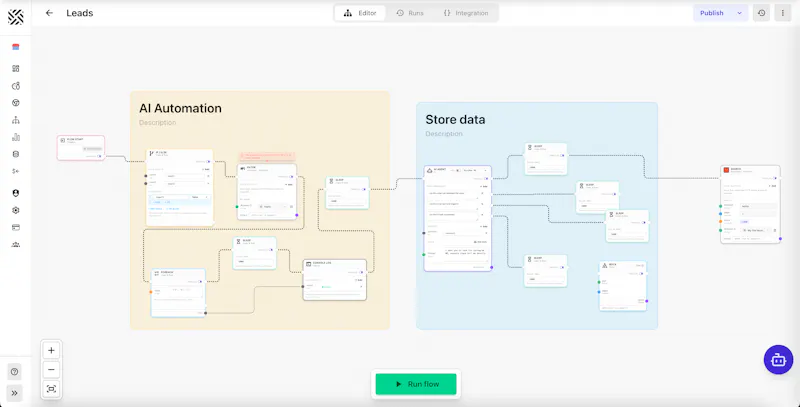
Task: Toggle the small switch in AI Agent header
Action: (x=458, y=171)
